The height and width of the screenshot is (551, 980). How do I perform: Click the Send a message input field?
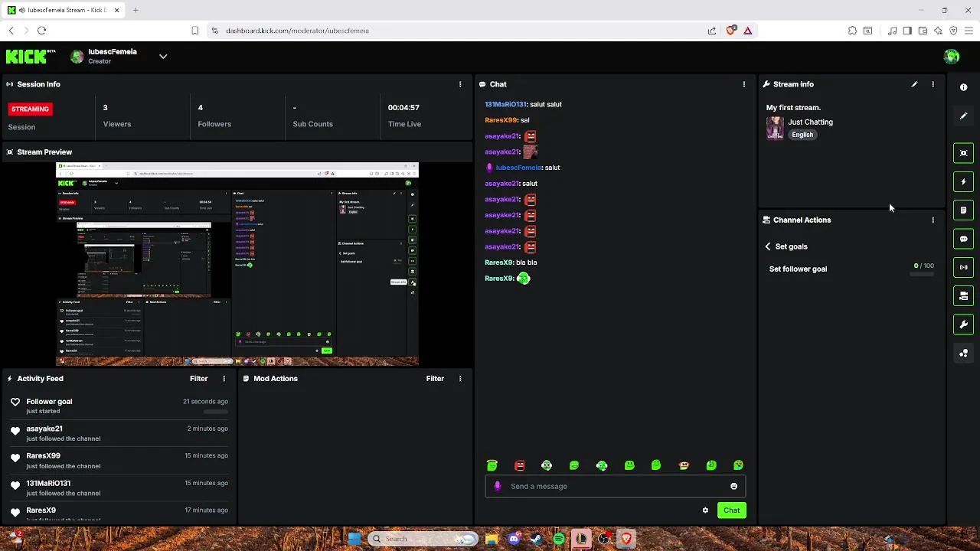click(615, 486)
